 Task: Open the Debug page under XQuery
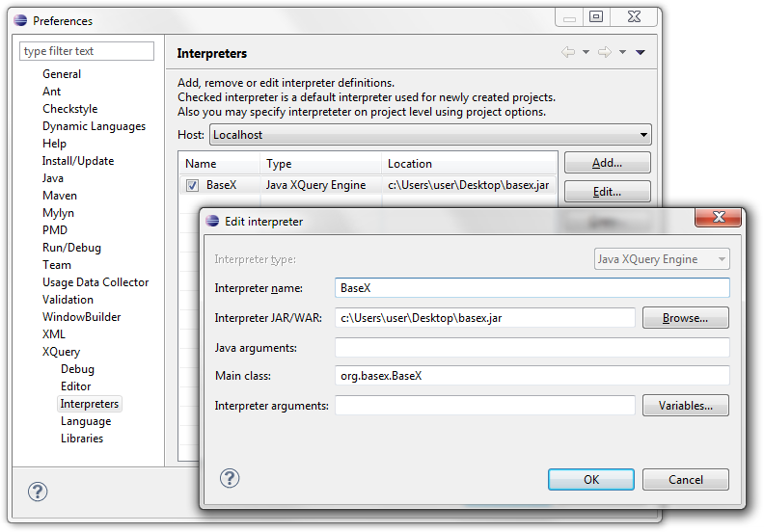[77, 369]
